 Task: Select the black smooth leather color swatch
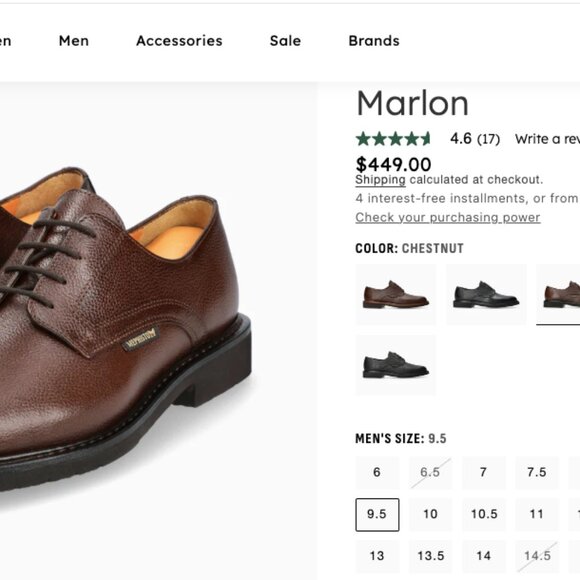[x=486, y=294]
